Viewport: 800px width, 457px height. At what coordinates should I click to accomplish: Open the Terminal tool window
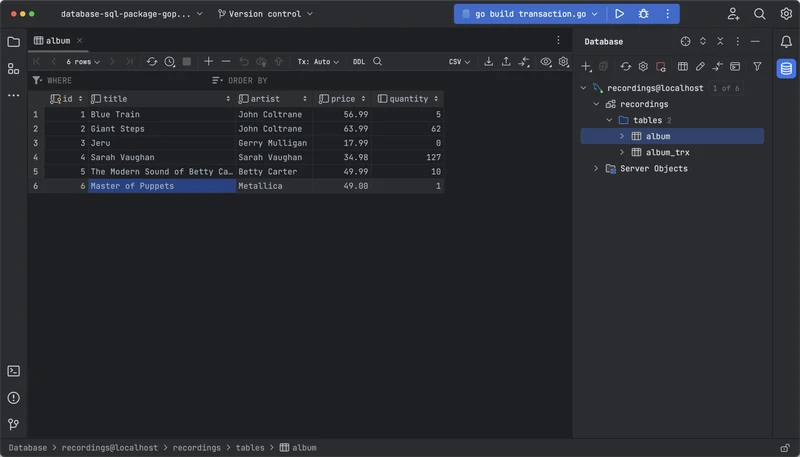coord(13,371)
